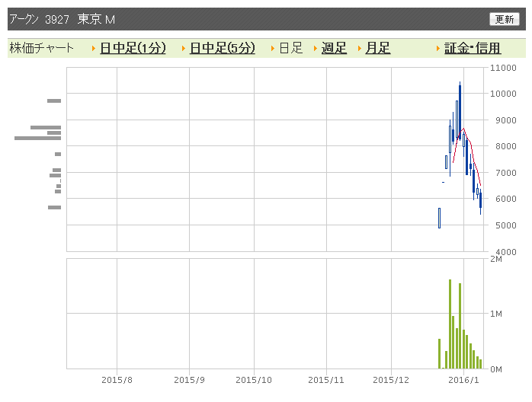Open the 日中足(5分) intraday chart
Viewport: 532px width, 402px height.
pyautogui.click(x=223, y=48)
